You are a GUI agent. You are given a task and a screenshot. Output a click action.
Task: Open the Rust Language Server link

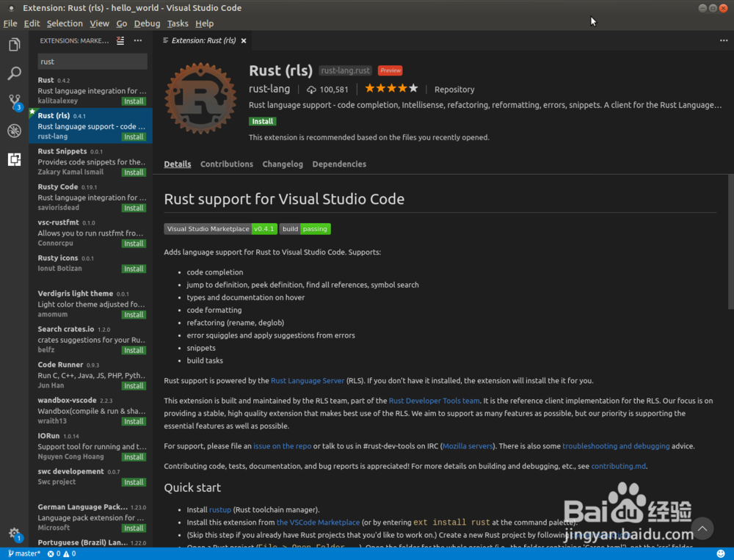point(307,381)
